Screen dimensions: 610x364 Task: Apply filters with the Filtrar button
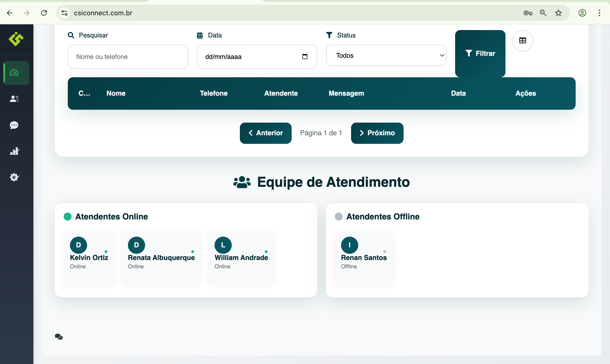480,53
